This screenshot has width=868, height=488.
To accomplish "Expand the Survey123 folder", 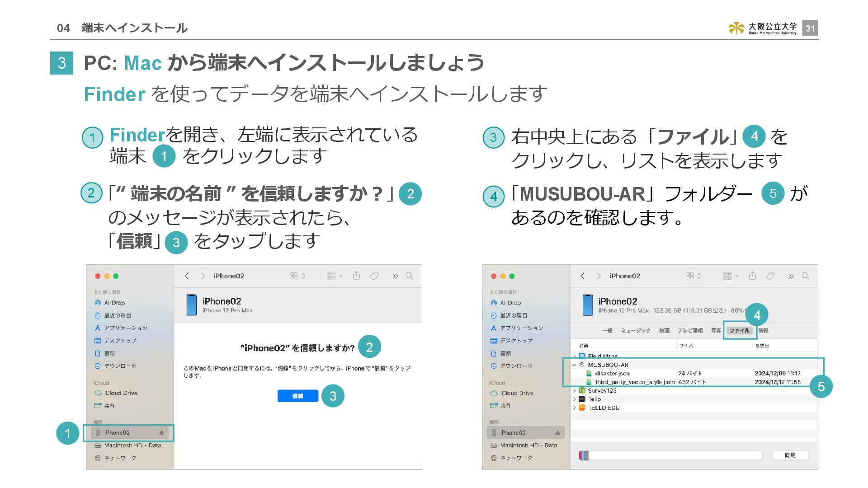I will pos(575,391).
